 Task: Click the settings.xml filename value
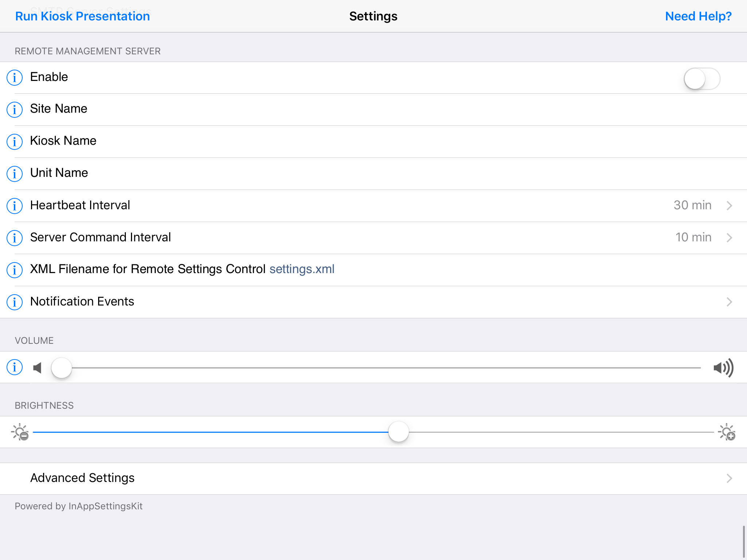click(302, 269)
